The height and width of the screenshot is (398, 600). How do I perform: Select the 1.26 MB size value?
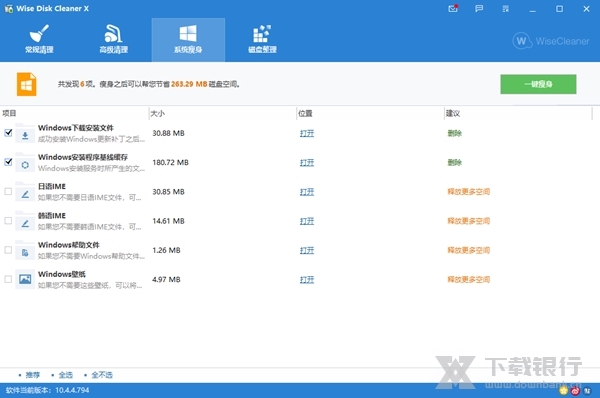click(166, 250)
